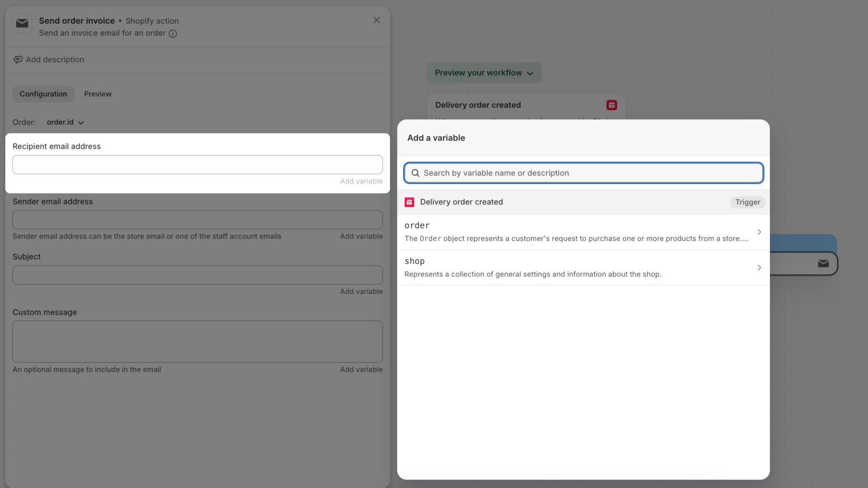868x488 pixels.
Task: Expand the order variable
Action: pyautogui.click(x=583, y=232)
